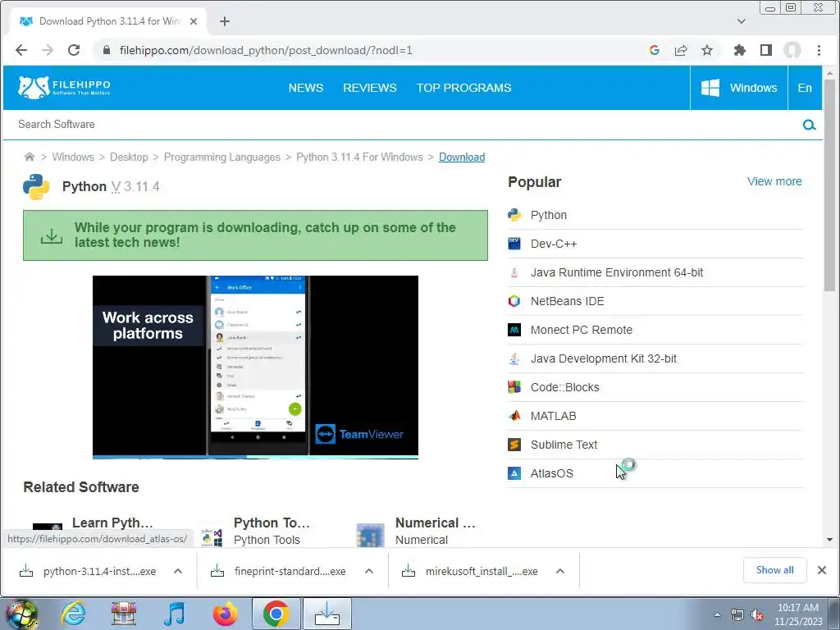This screenshot has height=630, width=840.
Task: Click the browser forward arrow
Action: 48,50
